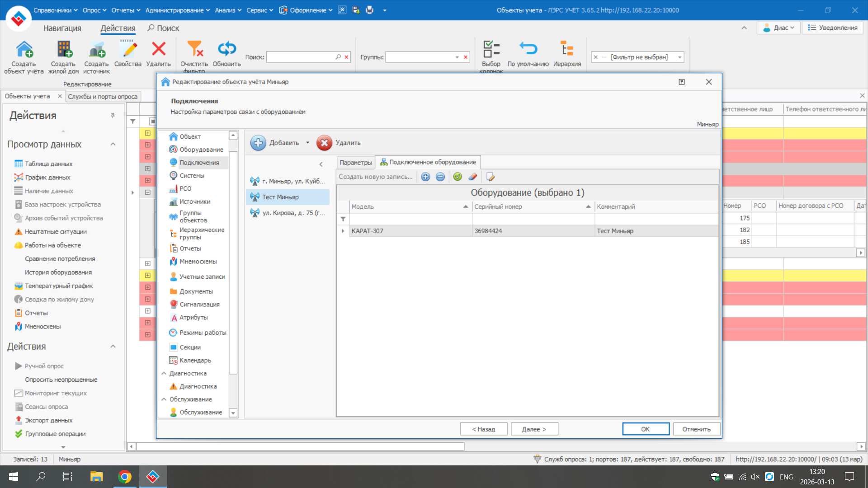The image size is (868, 488).
Task: Click the blue minus remove-record icon
Action: (x=440, y=177)
